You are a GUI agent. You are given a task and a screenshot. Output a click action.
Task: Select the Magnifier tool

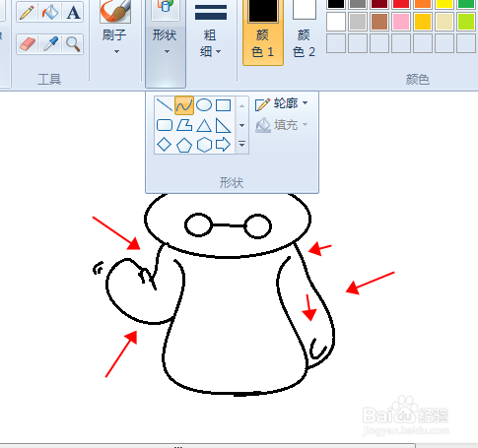73,44
